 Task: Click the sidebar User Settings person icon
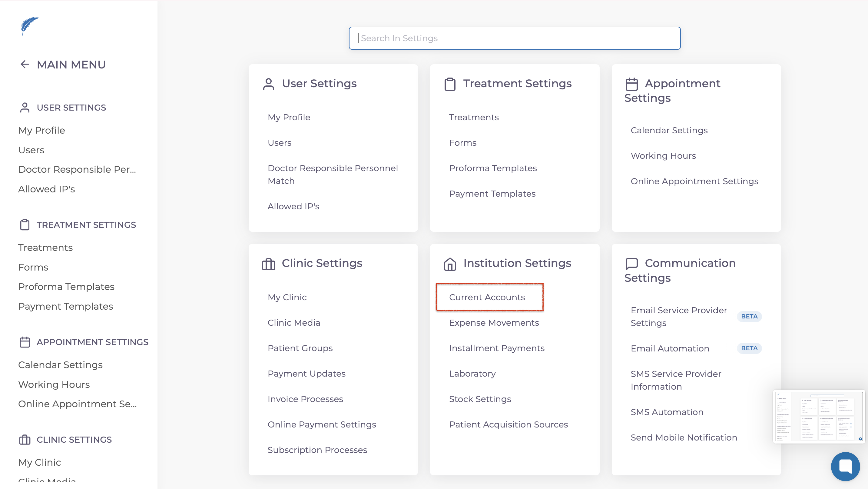[25, 108]
